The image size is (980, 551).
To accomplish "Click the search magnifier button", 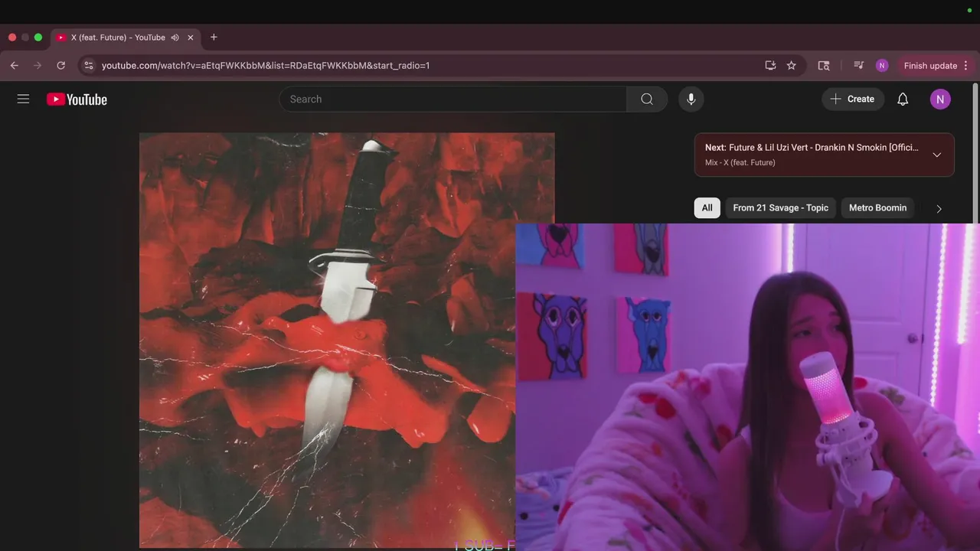I will coord(647,99).
